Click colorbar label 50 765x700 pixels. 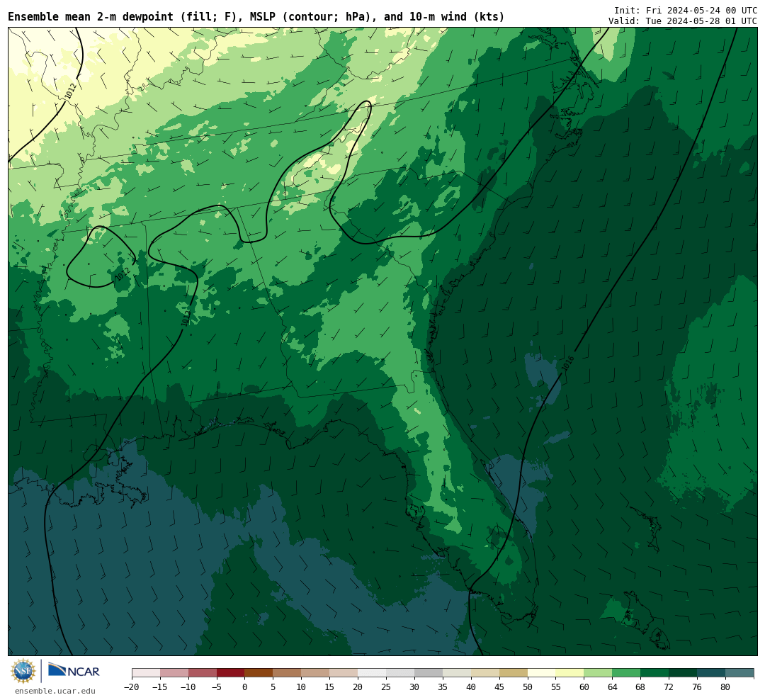coord(528,687)
